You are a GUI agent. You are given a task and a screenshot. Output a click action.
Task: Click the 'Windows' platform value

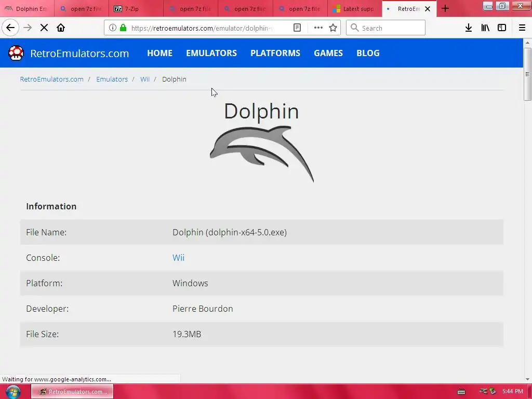pos(190,283)
